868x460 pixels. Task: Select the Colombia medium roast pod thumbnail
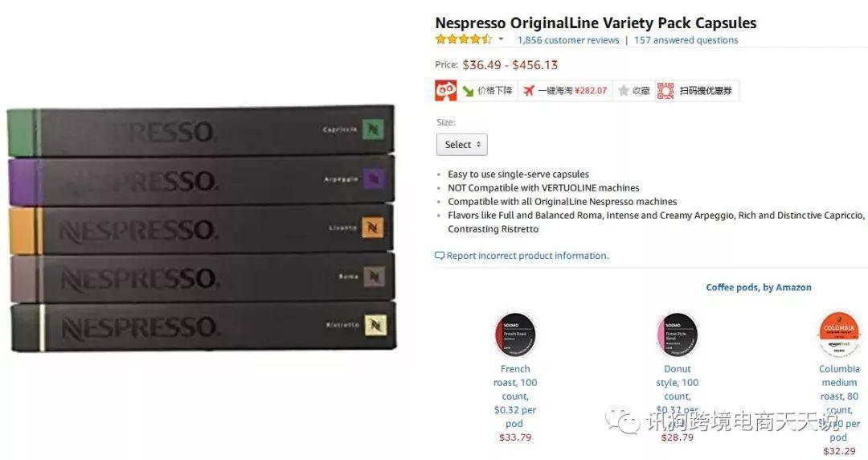[839, 335]
